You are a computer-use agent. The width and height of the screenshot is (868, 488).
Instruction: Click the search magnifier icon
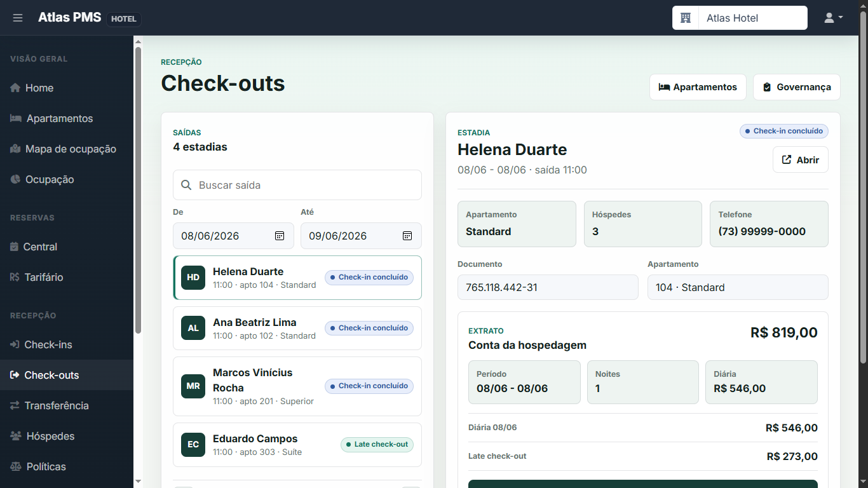[186, 185]
